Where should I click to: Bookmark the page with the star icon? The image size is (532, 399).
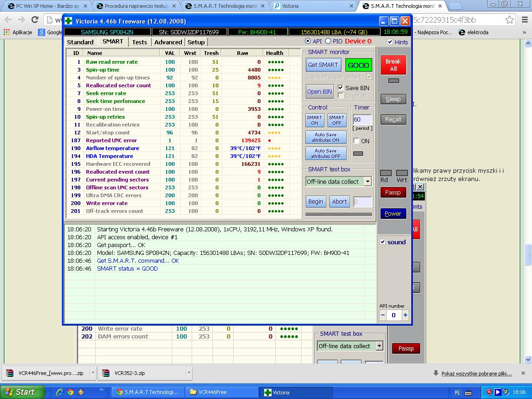[x=509, y=20]
